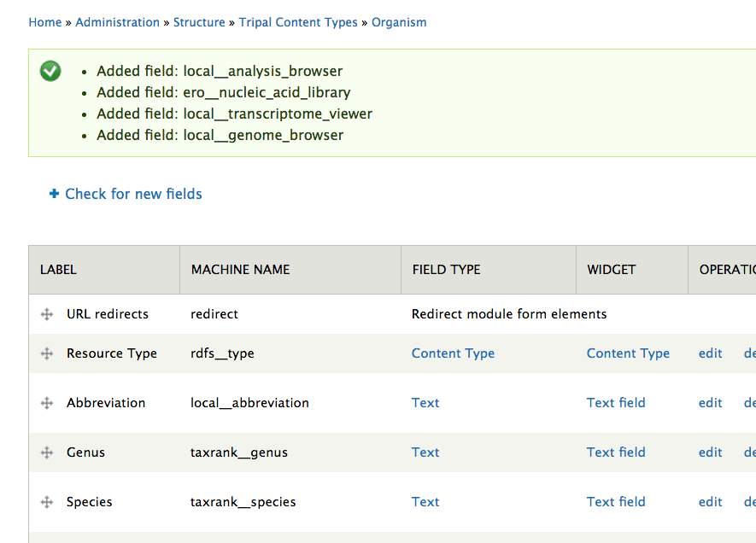
Task: Open Text field widget for Genus
Action: 616,452
